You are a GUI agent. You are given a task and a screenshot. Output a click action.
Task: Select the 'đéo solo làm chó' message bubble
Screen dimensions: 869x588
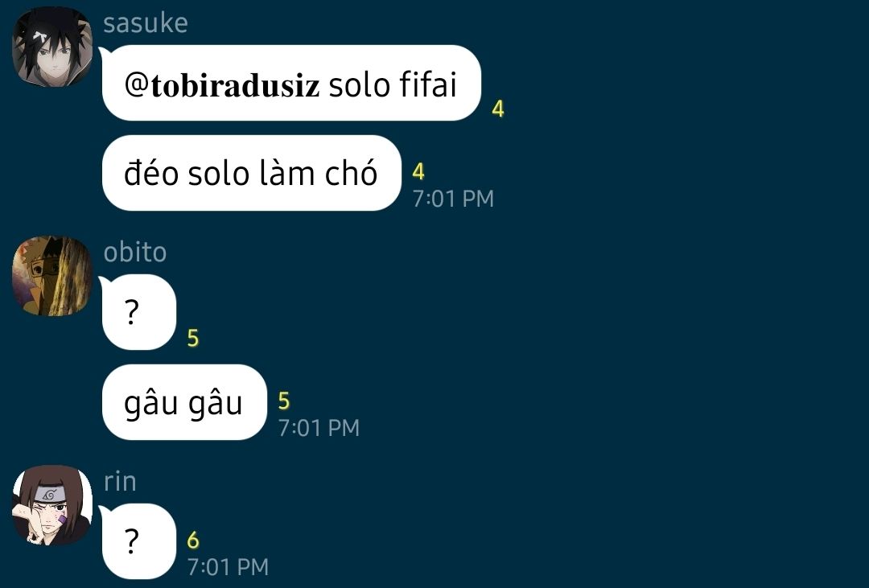click(x=252, y=173)
